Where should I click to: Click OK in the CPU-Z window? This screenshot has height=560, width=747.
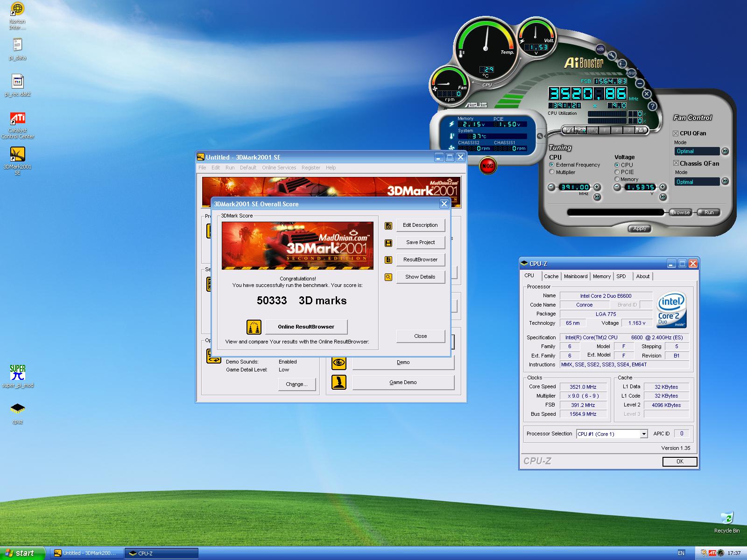coord(680,461)
